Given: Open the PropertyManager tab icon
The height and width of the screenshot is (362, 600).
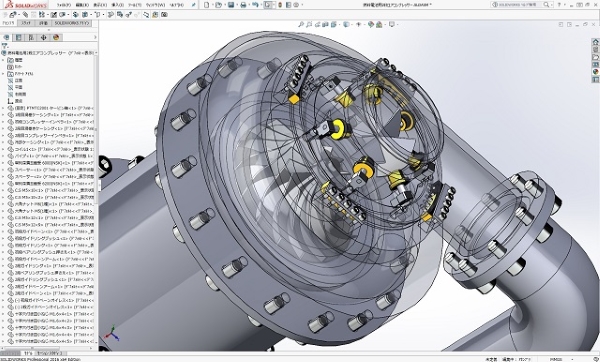Looking at the screenshot, I should (18, 38).
